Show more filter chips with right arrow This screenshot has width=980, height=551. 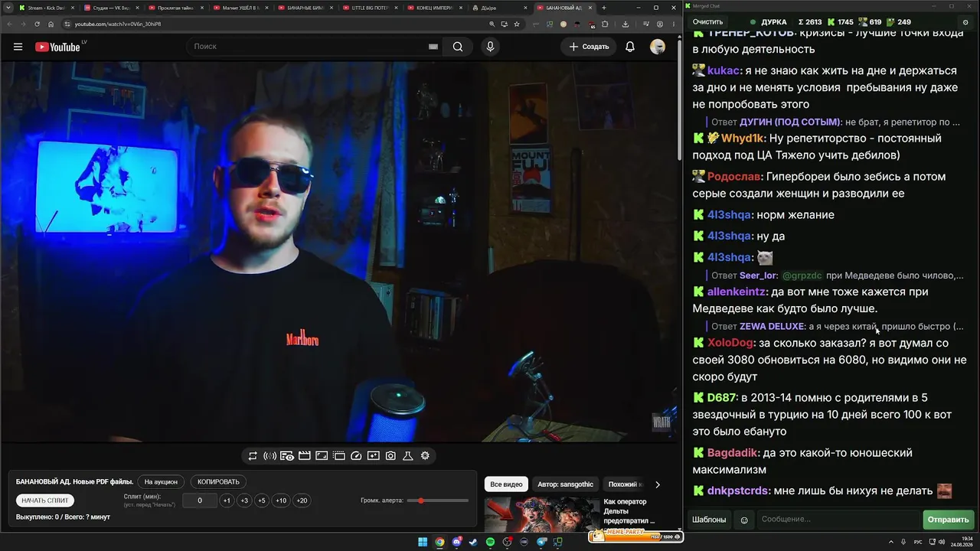click(658, 484)
